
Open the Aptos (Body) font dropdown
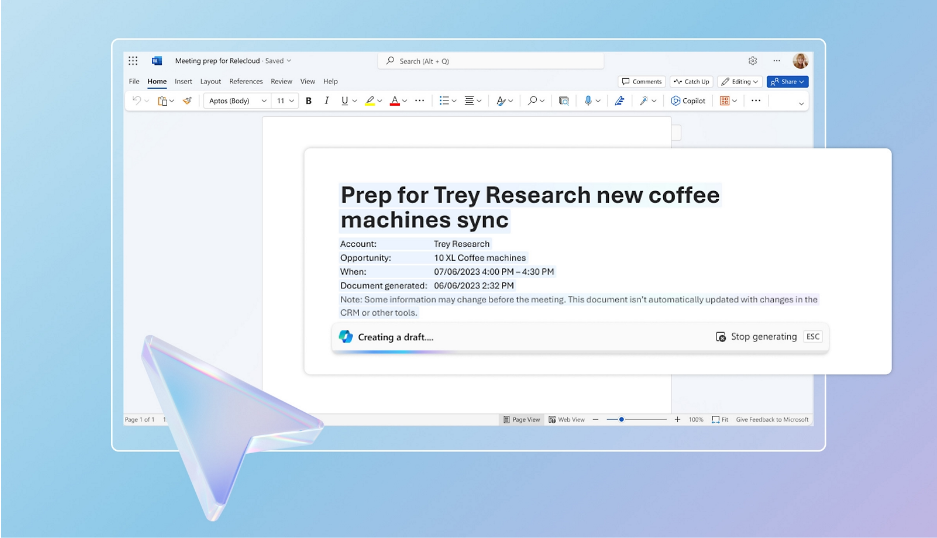coord(237,100)
